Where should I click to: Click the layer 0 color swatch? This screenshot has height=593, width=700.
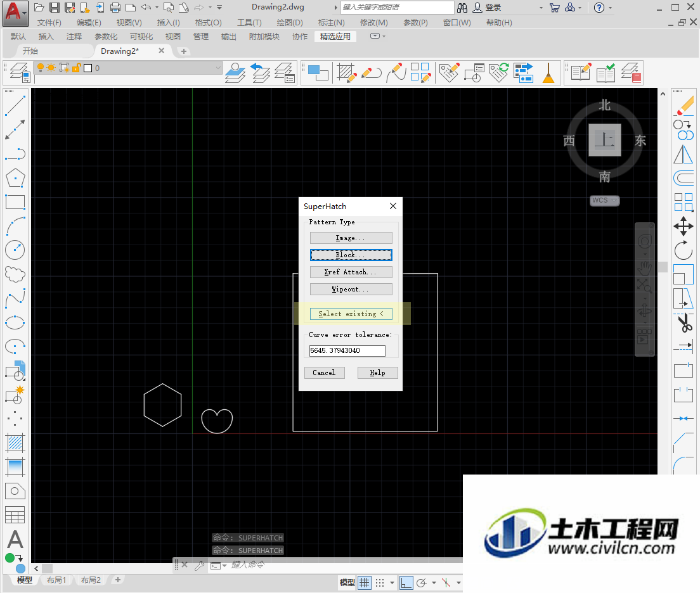(88, 68)
